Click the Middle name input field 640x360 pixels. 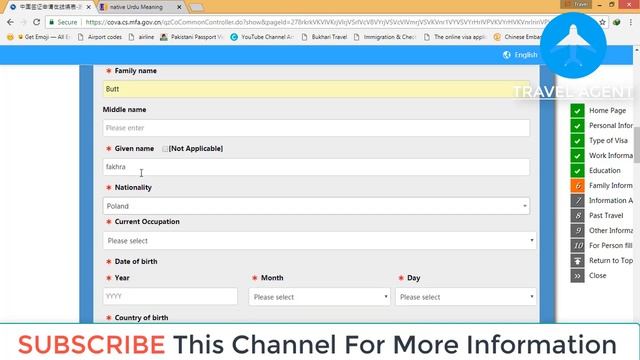[316, 128]
